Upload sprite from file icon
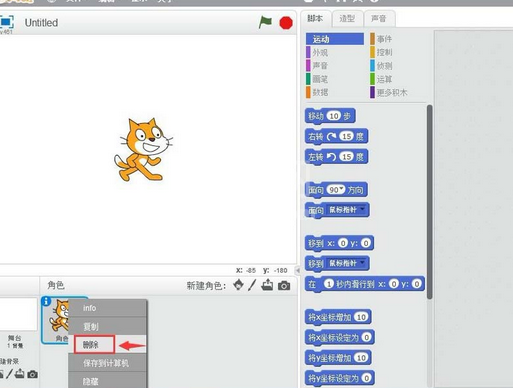Image resolution: width=513 pixels, height=388 pixels. pyautogui.click(x=267, y=285)
